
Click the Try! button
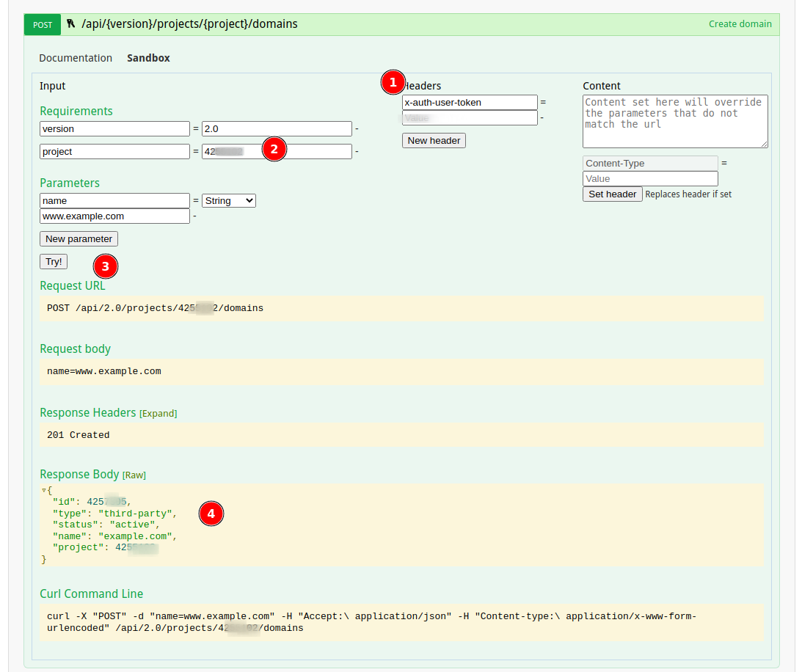[x=54, y=261]
